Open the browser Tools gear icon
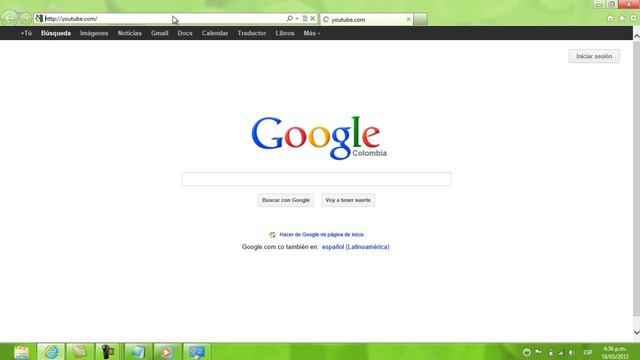The height and width of the screenshot is (360, 640). (634, 18)
